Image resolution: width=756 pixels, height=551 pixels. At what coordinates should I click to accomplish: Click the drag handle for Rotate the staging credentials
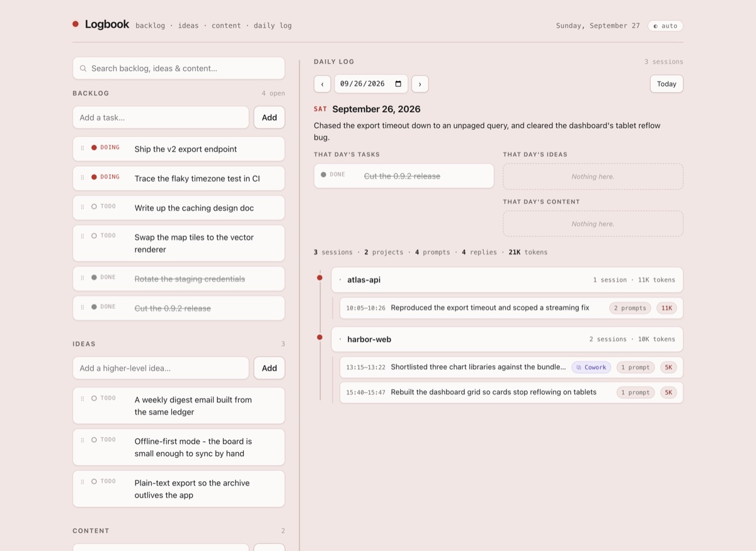click(83, 278)
